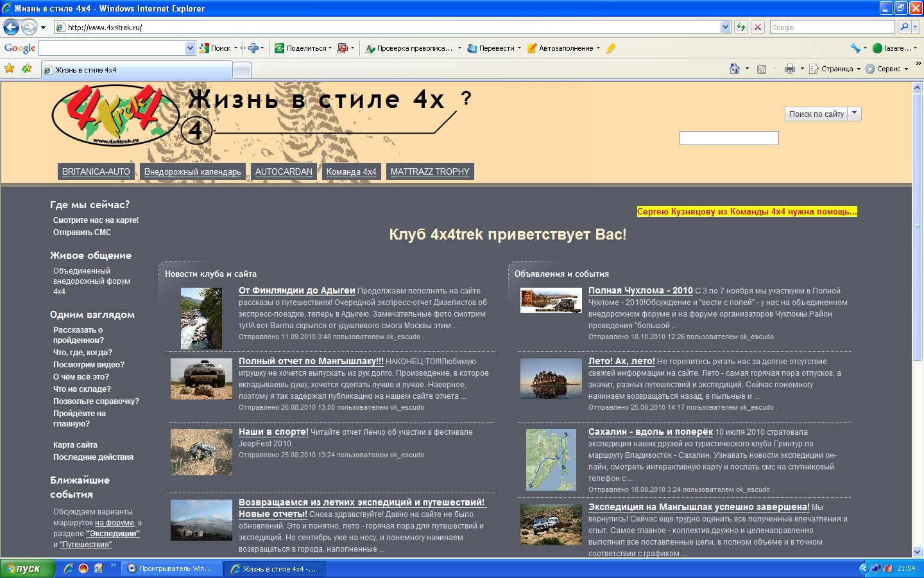Screen dimensions: 924x578
Task: Refresh the page using the green arrows icon
Action: pyautogui.click(x=741, y=27)
